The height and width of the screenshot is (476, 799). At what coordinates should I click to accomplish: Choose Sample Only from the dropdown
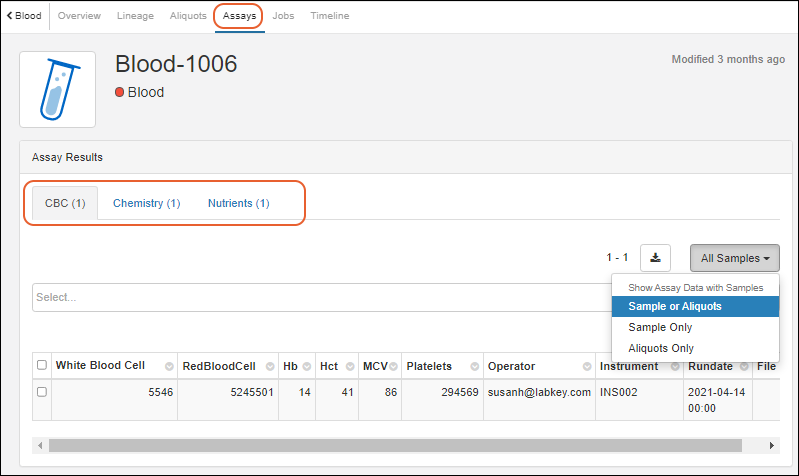click(660, 327)
